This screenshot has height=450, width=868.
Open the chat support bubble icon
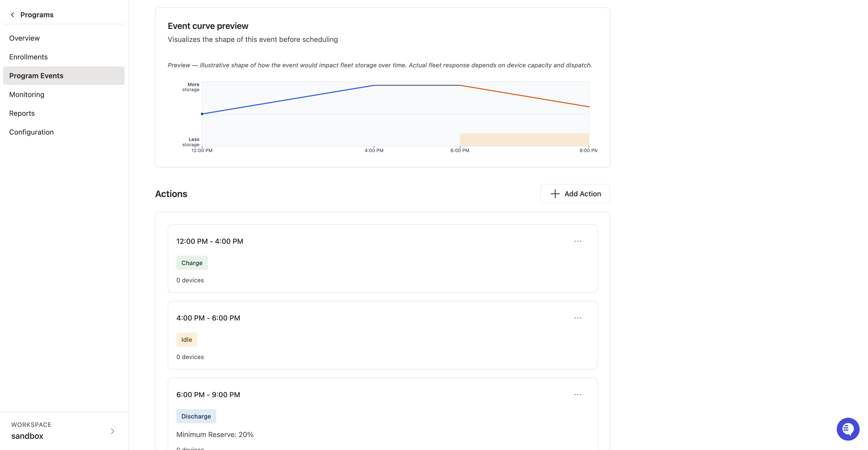[x=848, y=429]
